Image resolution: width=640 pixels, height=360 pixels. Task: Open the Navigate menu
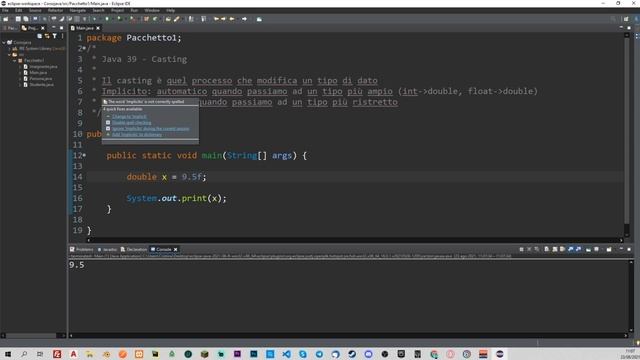pos(78,10)
